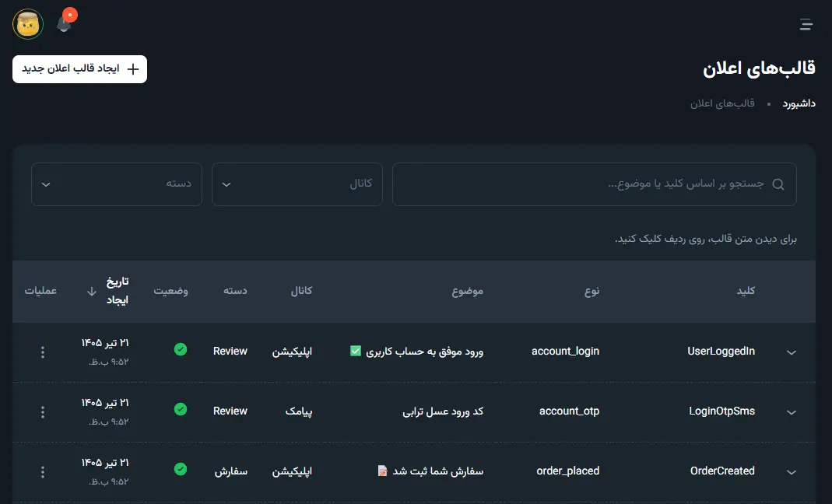Click the کانال table column header
The width and height of the screenshot is (832, 504).
[x=301, y=291]
